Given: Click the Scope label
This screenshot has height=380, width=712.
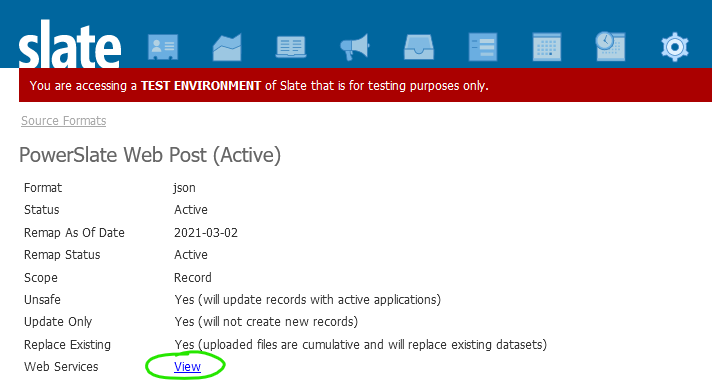Looking at the screenshot, I should 40,277.
